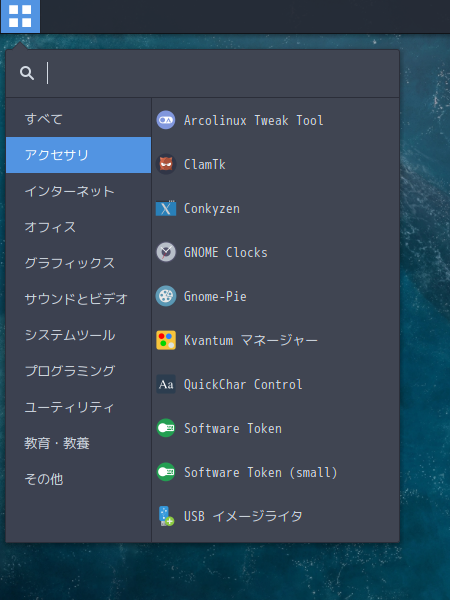The image size is (450, 600).
Task: Switch to グラフィックス category
Action: coord(78,263)
